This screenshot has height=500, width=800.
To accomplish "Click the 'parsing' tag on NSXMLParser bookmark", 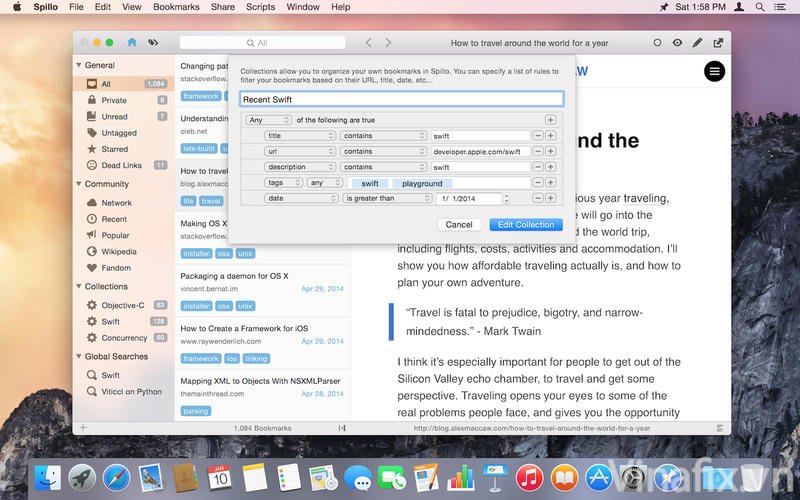I will click(x=195, y=411).
